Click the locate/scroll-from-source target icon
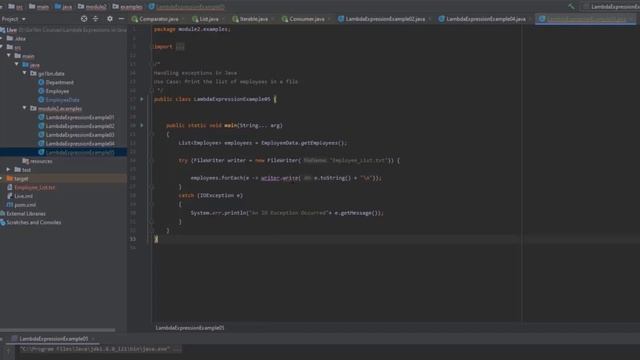Screen dimensions: 640x360 tap(84, 19)
